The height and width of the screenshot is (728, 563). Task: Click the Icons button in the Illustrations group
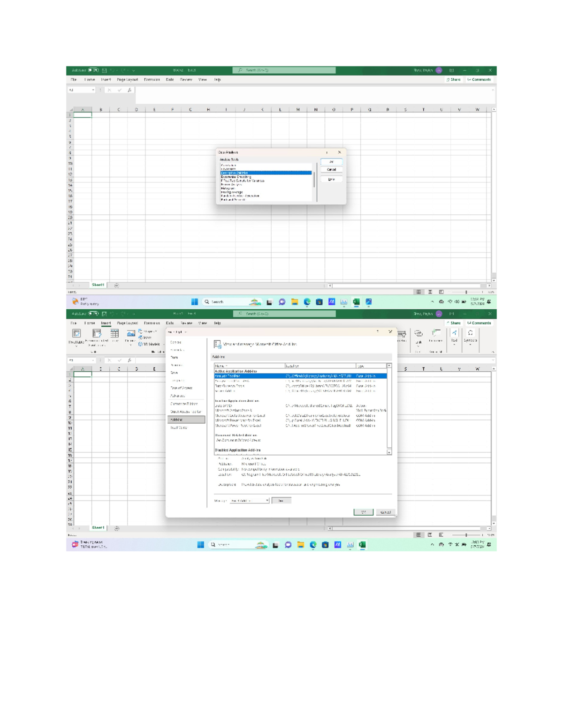pyautogui.click(x=142, y=337)
